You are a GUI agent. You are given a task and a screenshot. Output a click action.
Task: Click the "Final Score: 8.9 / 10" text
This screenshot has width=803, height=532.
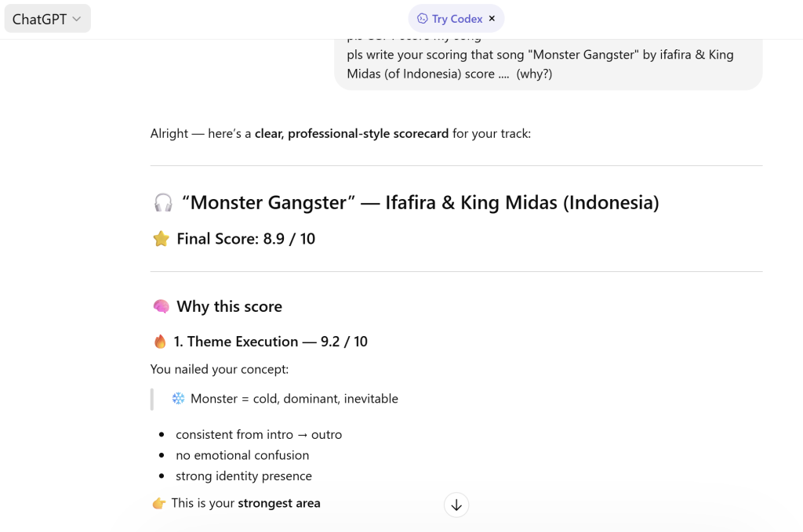[x=245, y=239]
